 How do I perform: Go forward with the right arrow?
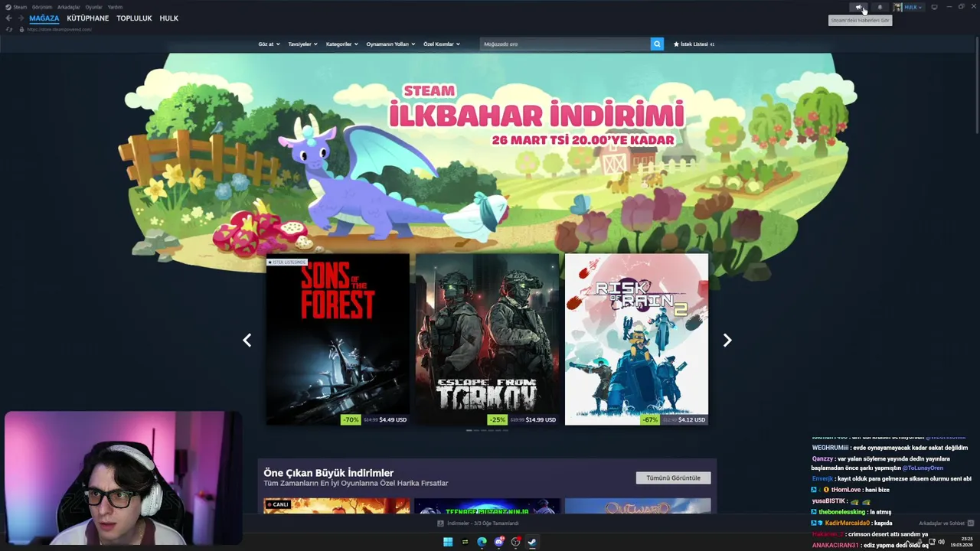(21, 18)
